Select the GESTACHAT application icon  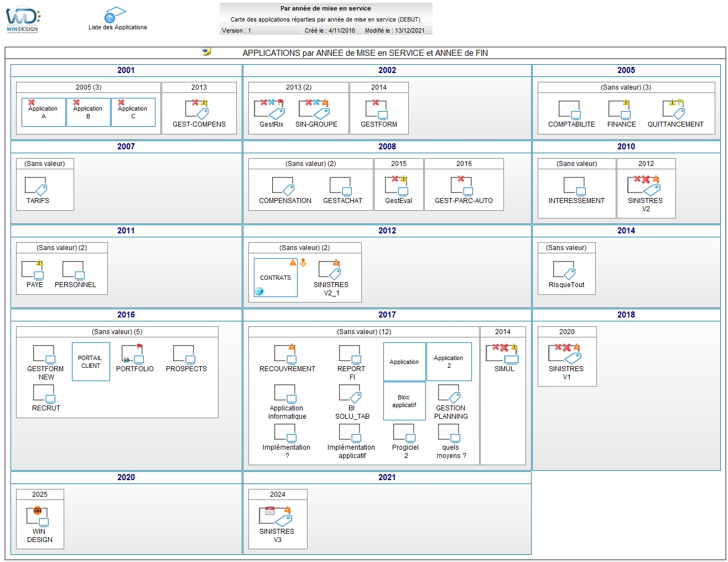(x=341, y=186)
